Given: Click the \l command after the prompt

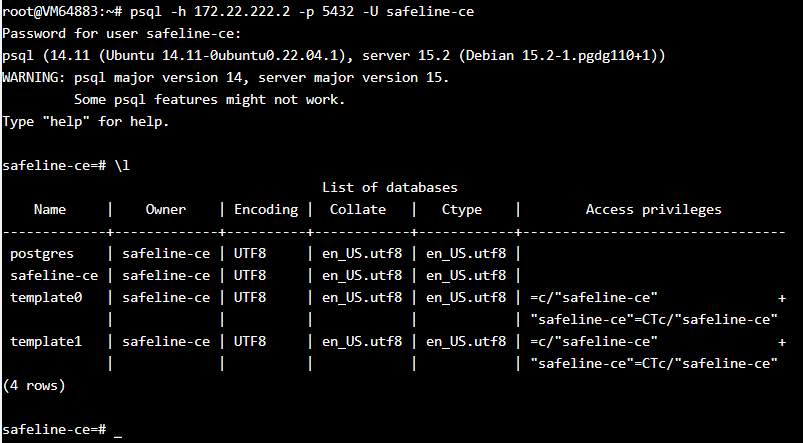Looking at the screenshot, I should coord(122,165).
